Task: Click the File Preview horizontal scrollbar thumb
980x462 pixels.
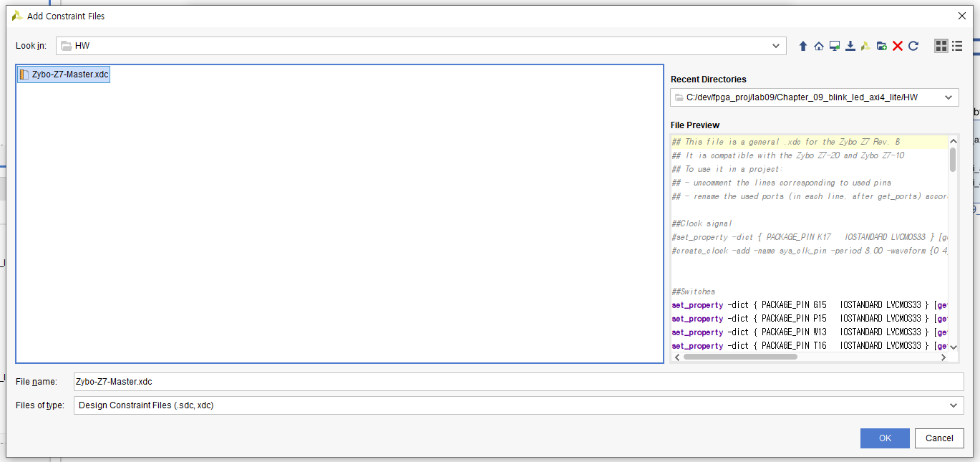Action: tap(740, 357)
